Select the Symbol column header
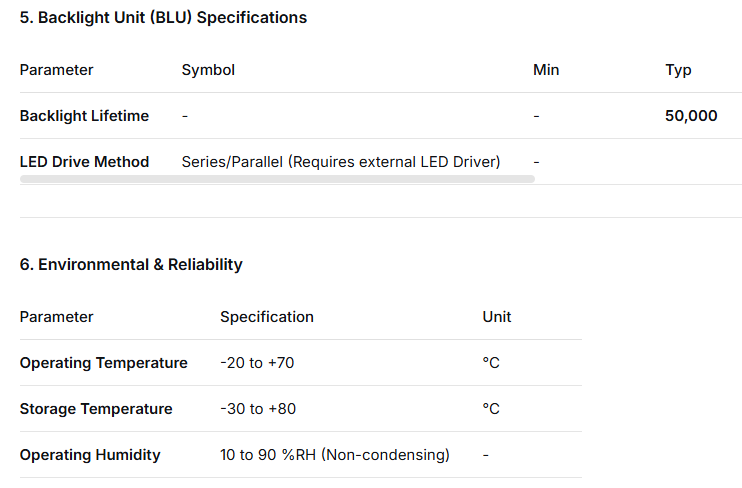The height and width of the screenshot is (488, 742). [x=208, y=70]
